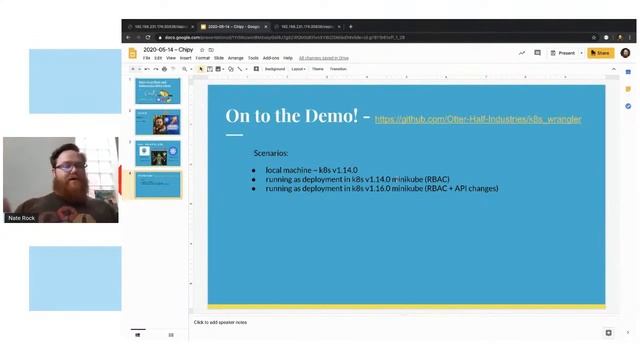Click the new slide plus button
Image resolution: width=640 pixels, height=360 pixels.
pyautogui.click(x=133, y=69)
